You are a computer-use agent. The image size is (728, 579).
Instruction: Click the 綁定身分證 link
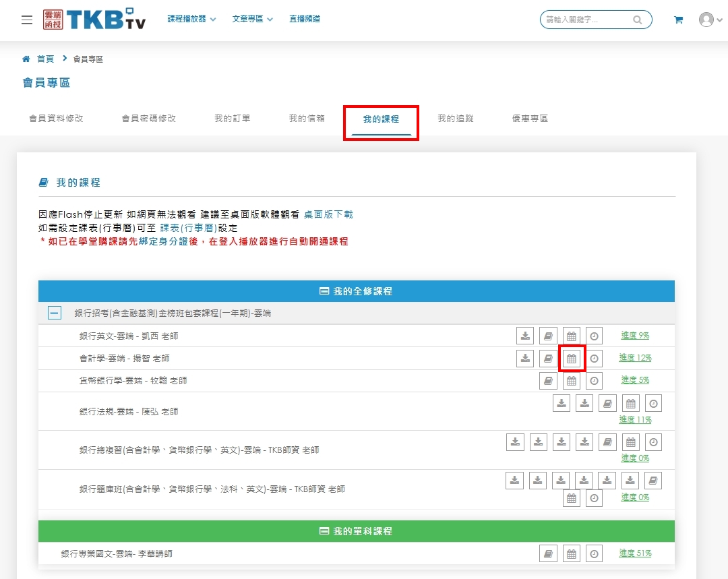168,241
